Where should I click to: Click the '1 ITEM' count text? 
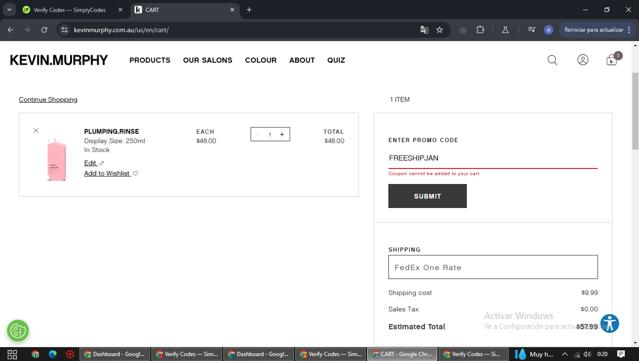click(400, 99)
